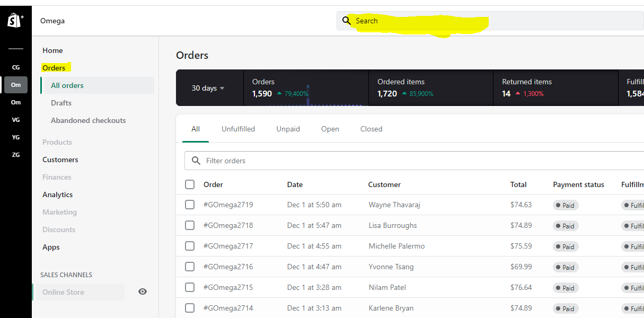The image size is (644, 318).
Task: Open the Orders metric card
Action: (x=306, y=87)
